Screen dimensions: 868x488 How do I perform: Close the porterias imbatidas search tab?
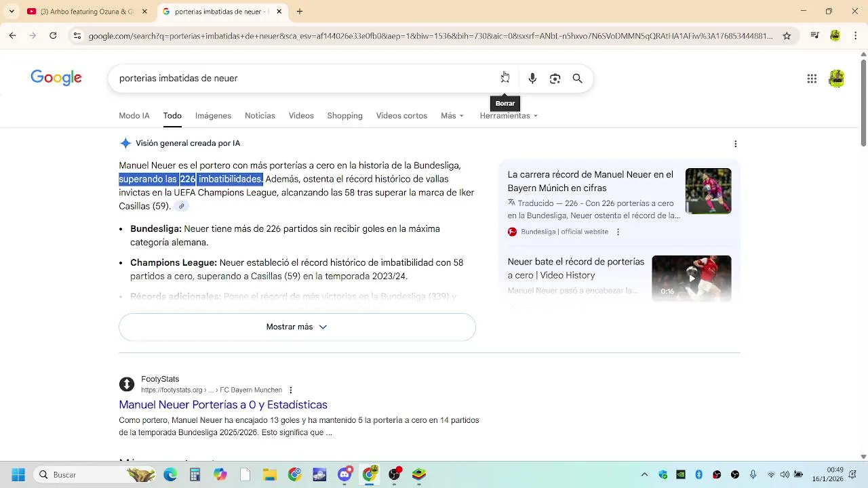(x=279, y=12)
